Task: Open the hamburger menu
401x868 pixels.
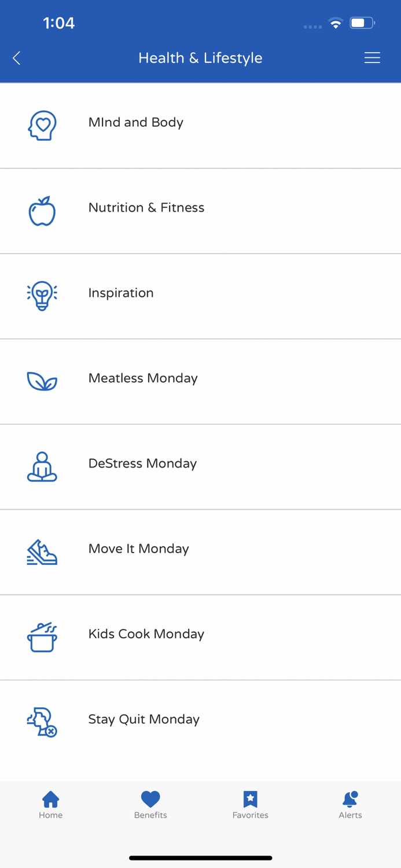Action: point(372,57)
